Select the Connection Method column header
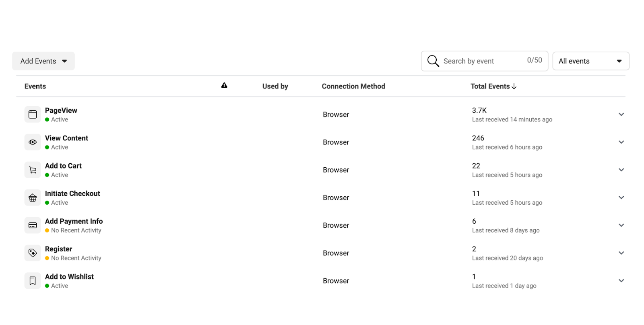Viewport: 644px width, 325px height. (x=353, y=86)
